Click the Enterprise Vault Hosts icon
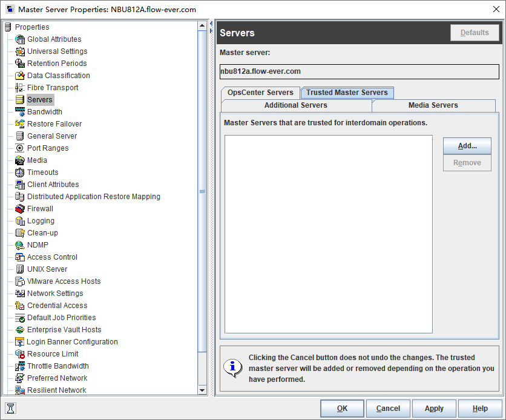 click(20, 330)
